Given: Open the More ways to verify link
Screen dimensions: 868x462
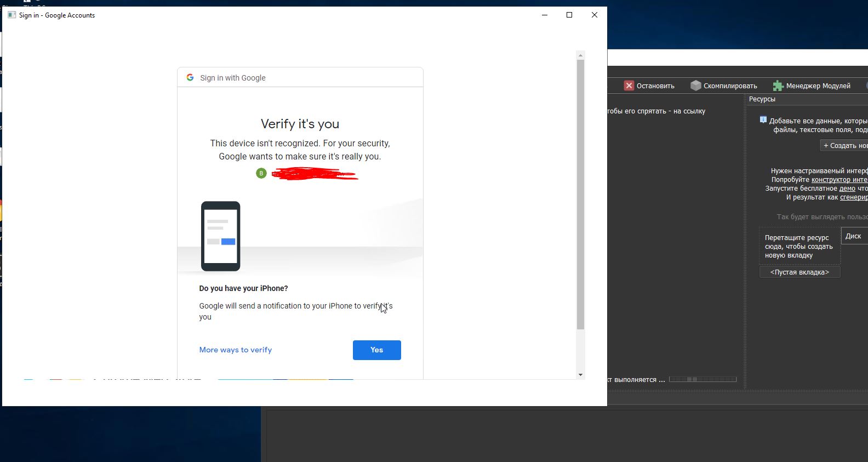Looking at the screenshot, I should 236,350.
